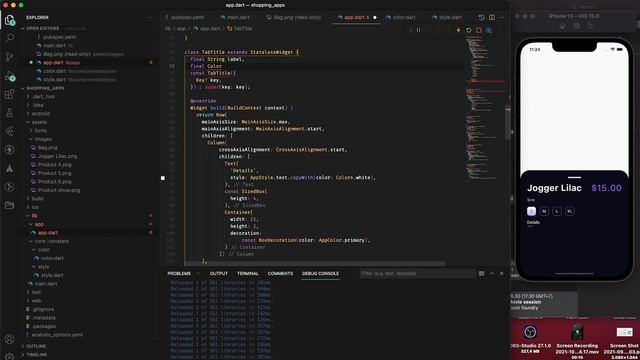Collapse the OPEN EDITORS section
This screenshot has width=640, height=360.
click(x=42, y=29)
